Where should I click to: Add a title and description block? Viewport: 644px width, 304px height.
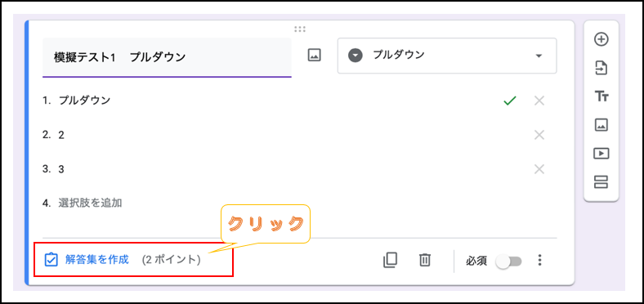tap(602, 96)
